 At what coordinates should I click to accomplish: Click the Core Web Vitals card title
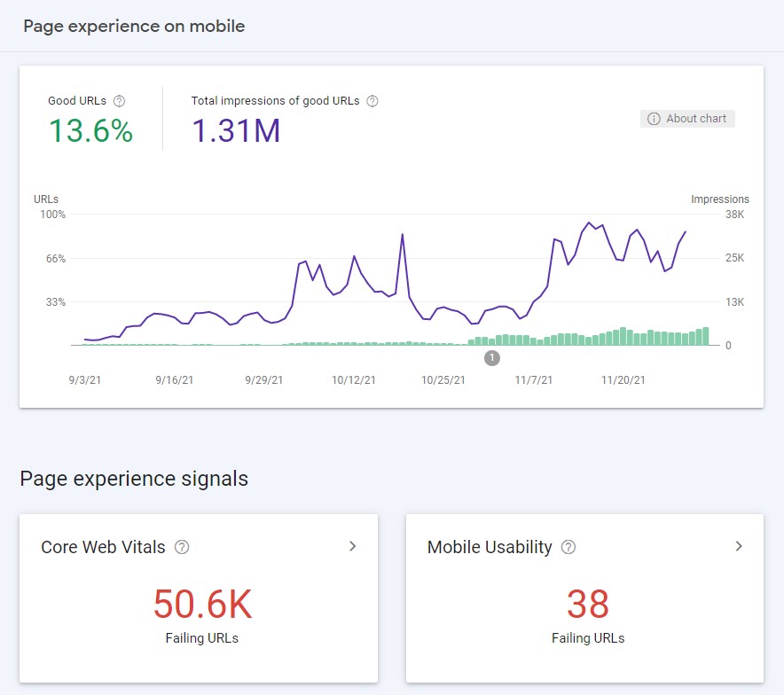click(x=103, y=547)
